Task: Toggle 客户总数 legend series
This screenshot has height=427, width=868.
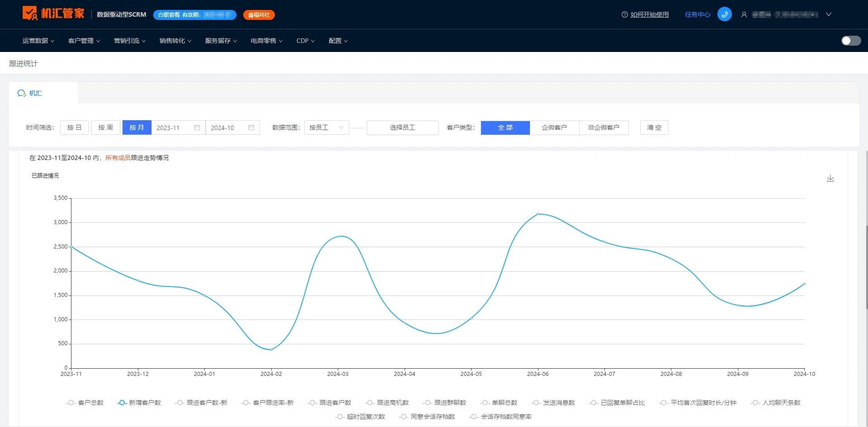Action: (85, 403)
